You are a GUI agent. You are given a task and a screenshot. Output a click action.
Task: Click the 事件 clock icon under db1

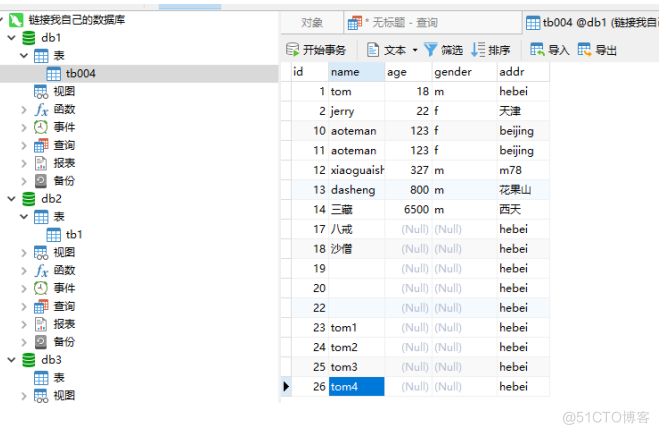tap(41, 127)
